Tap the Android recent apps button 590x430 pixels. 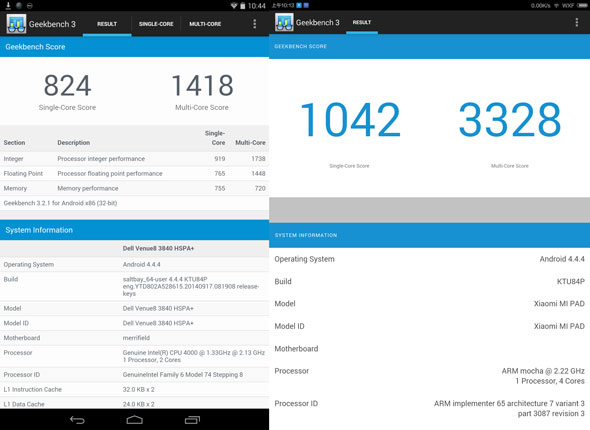coord(192,420)
